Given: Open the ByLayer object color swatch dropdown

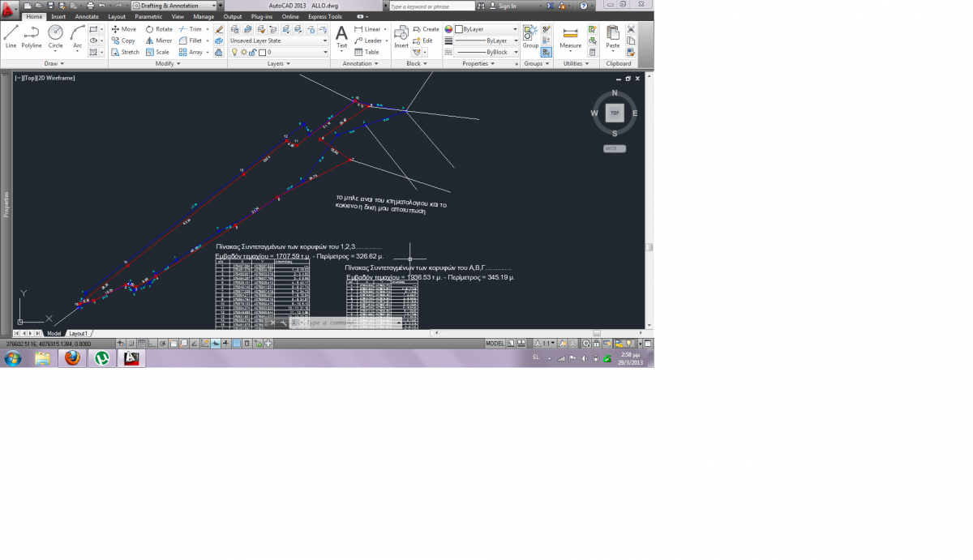Looking at the screenshot, I should [485, 29].
